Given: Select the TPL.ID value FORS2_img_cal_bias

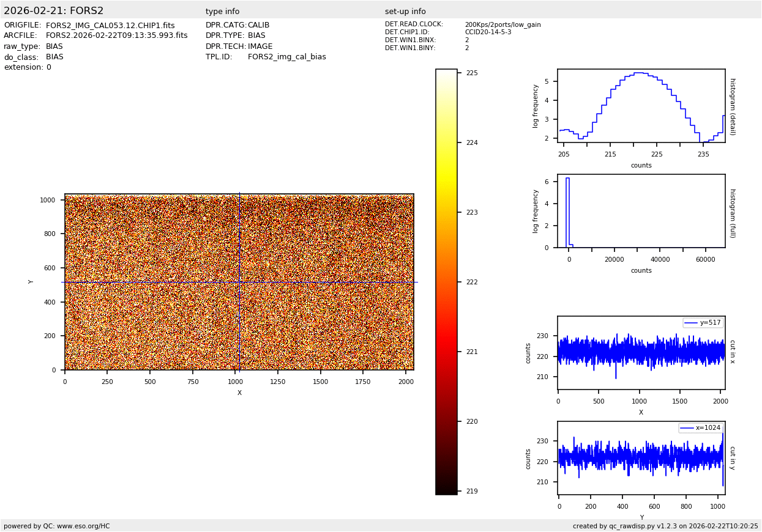Looking at the screenshot, I should pos(286,57).
